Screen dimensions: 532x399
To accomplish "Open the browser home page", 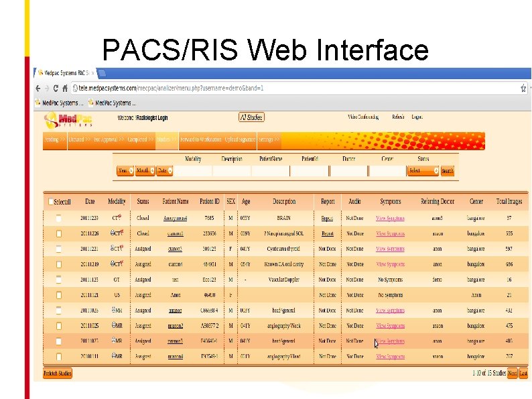I will [65, 89].
